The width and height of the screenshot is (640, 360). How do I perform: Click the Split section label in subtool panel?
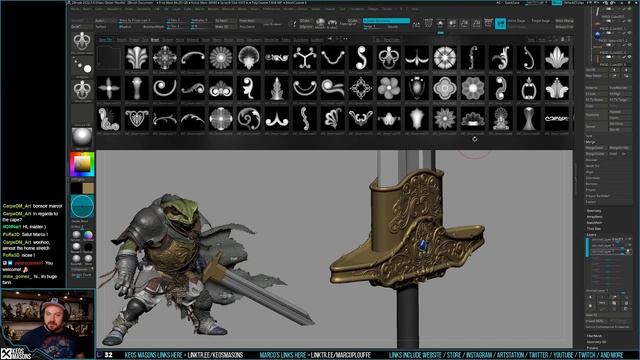point(589,136)
